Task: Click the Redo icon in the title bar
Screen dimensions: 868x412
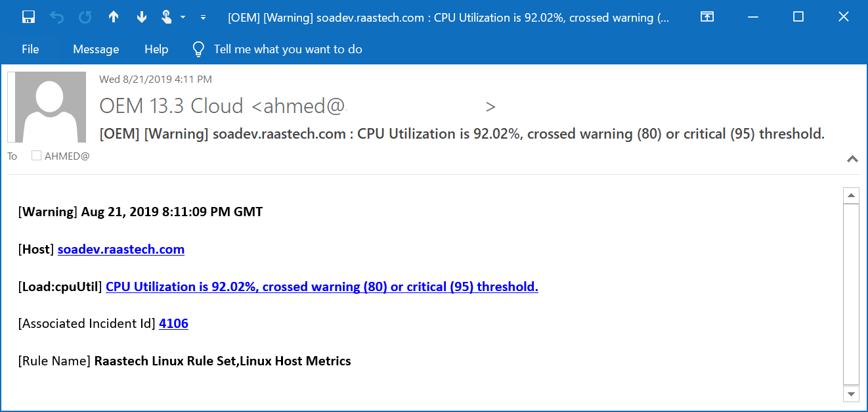Action: [x=85, y=17]
